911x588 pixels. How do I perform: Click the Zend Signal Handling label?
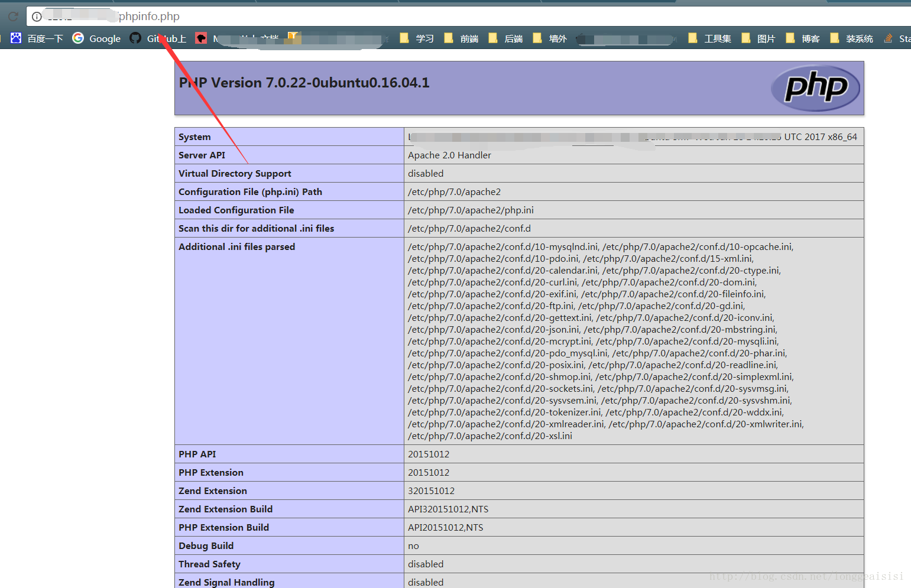click(x=226, y=582)
